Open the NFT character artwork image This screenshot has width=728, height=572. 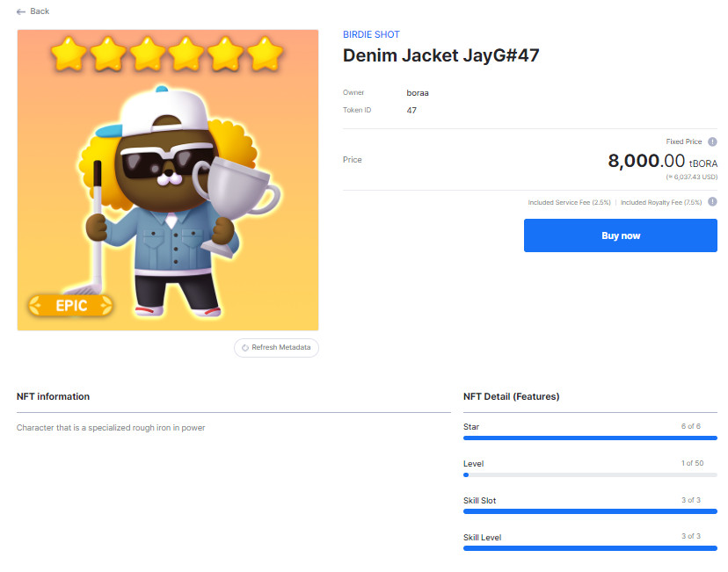click(168, 180)
